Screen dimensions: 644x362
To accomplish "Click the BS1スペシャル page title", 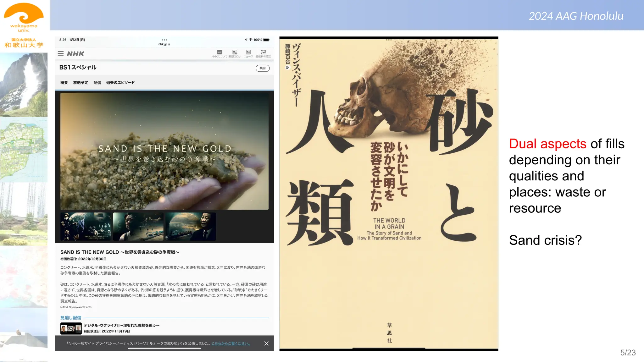I will pos(78,68).
